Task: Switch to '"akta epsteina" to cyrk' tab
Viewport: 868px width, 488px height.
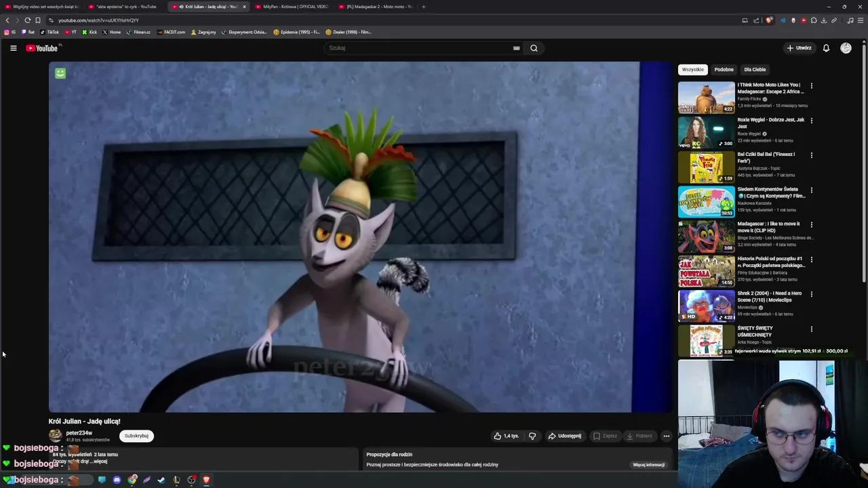Action: [125, 7]
